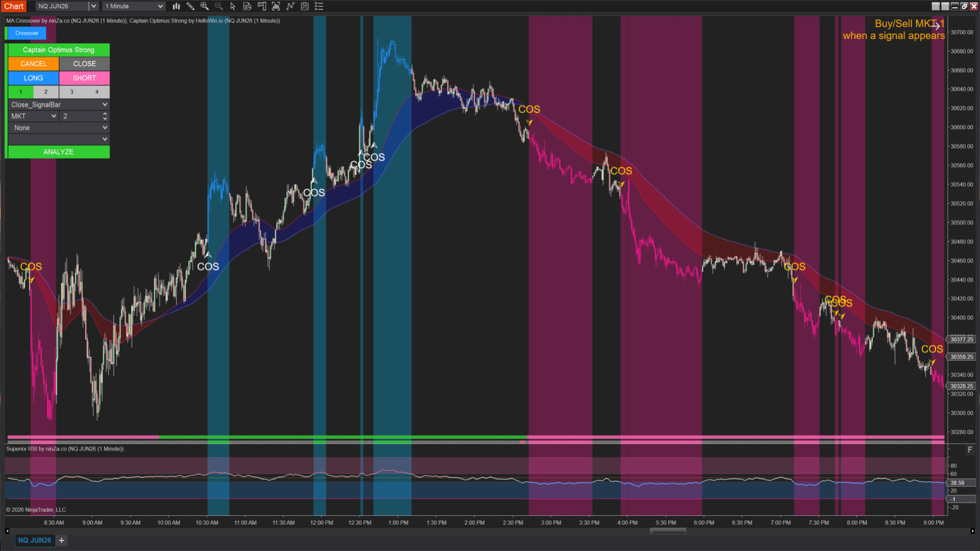Click the Chart title label

click(x=14, y=6)
